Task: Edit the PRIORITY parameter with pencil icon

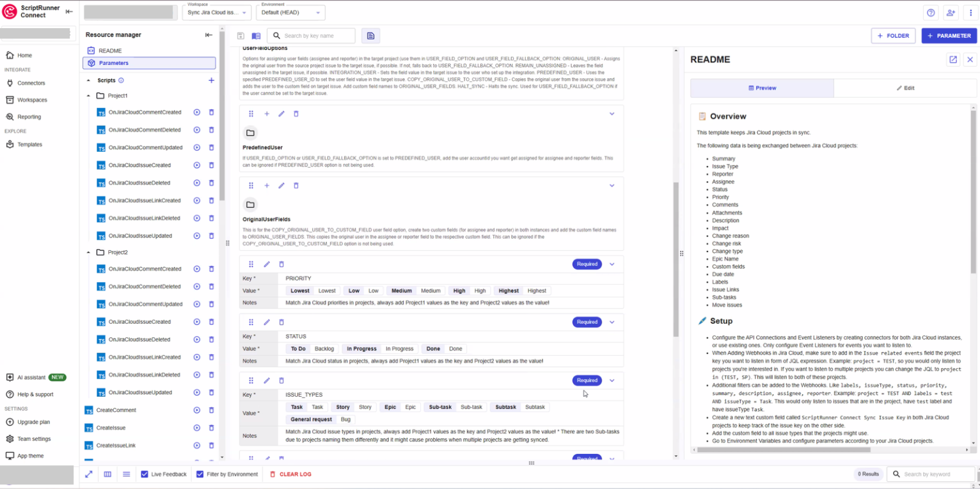Action: pyautogui.click(x=267, y=264)
